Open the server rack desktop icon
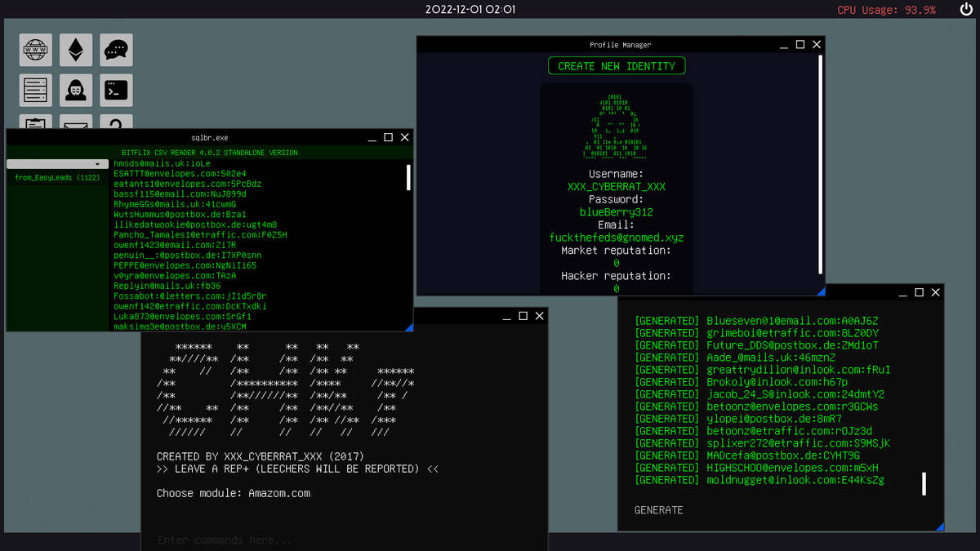Image resolution: width=980 pixels, height=551 pixels. coord(36,91)
